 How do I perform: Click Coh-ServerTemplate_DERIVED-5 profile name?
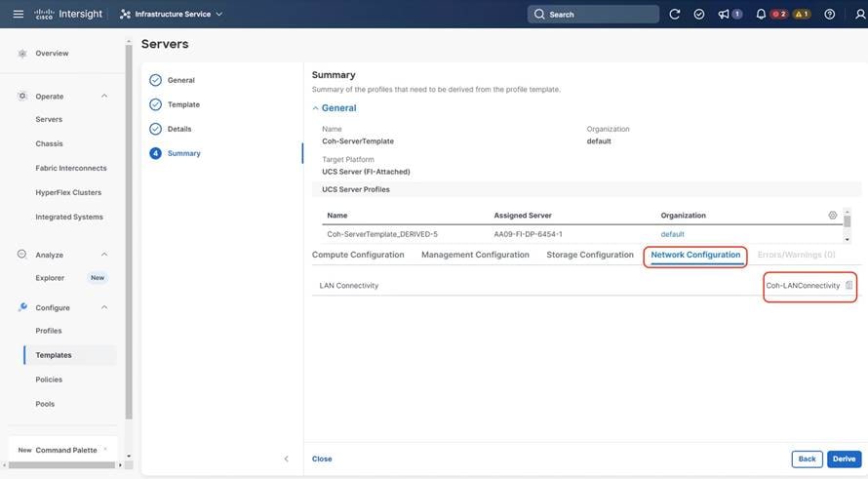tap(382, 234)
